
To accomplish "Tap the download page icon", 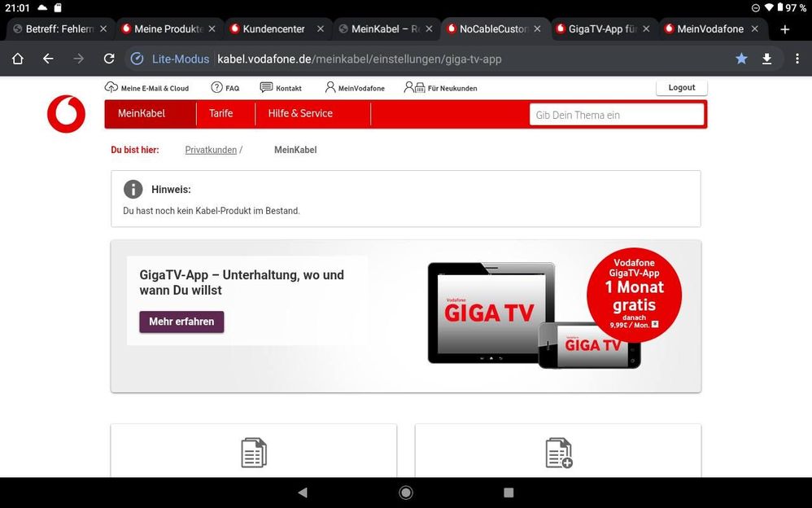I will (767, 59).
